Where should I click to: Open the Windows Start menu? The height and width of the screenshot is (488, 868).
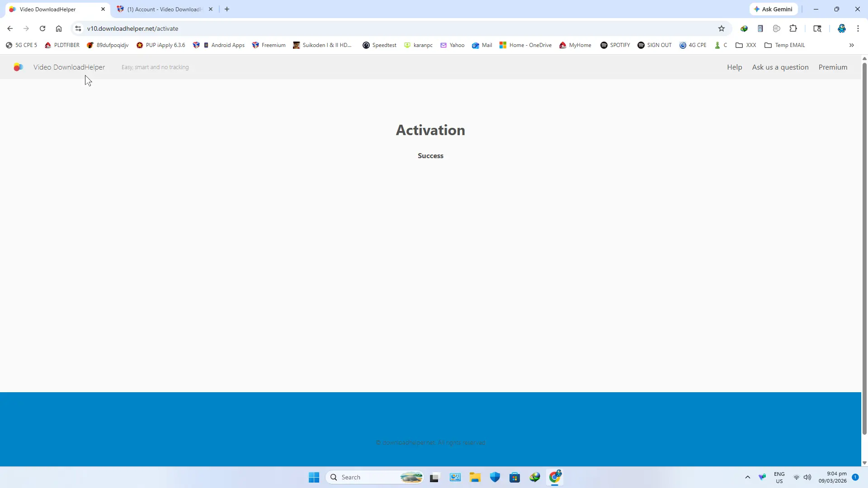coord(314,478)
